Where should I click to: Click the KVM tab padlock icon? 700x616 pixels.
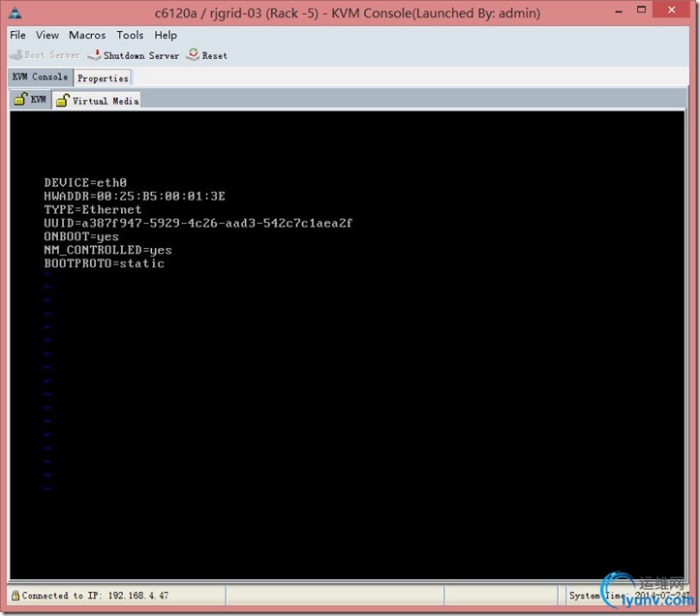[20, 99]
